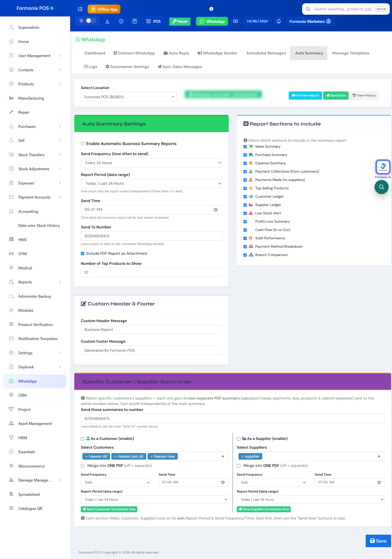Switch to Auto Reply tab
This screenshot has width=392, height=559.
coord(176,53)
